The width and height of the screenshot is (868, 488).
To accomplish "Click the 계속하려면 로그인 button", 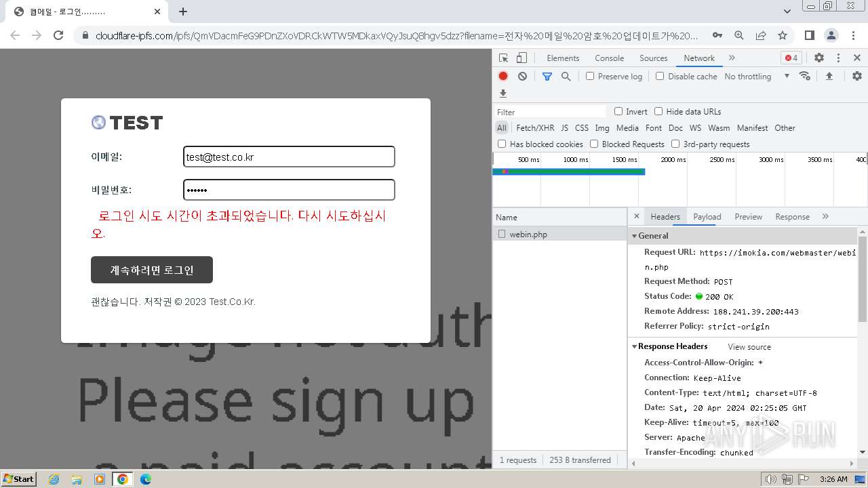I will pyautogui.click(x=152, y=270).
